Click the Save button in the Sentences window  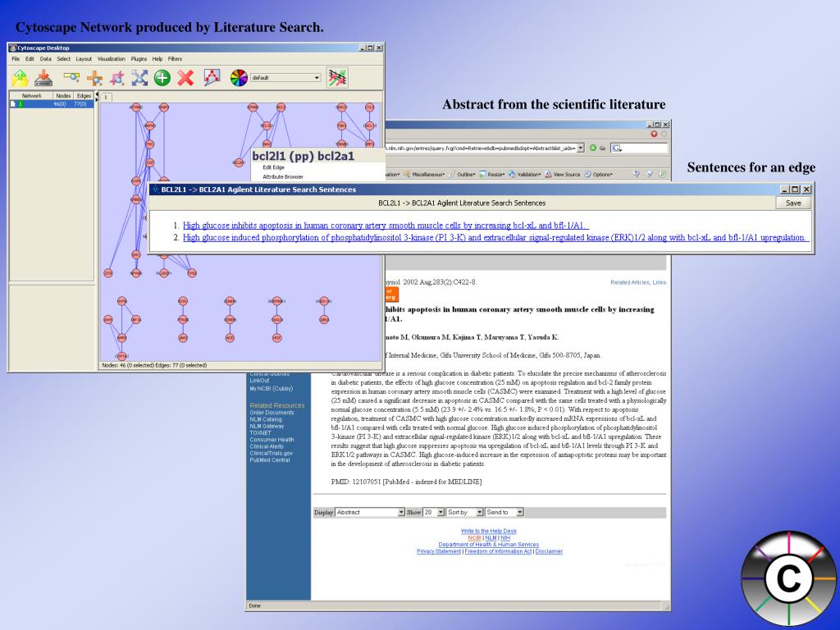793,203
